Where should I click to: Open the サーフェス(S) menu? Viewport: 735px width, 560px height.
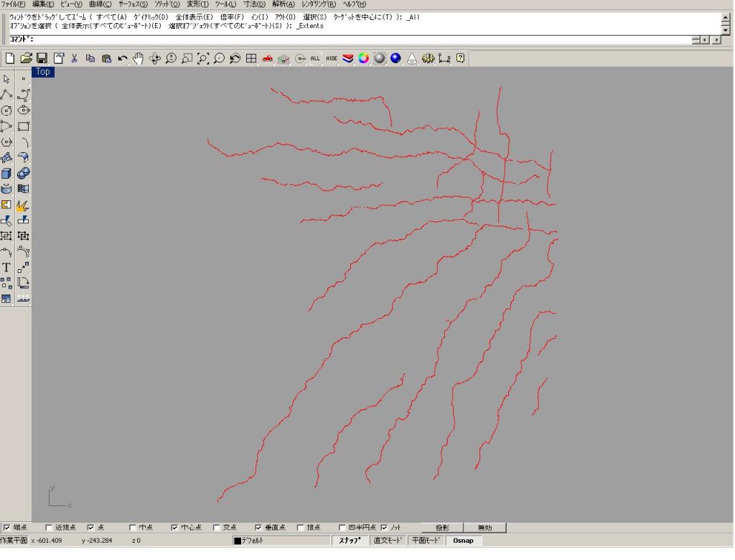coord(133,4)
